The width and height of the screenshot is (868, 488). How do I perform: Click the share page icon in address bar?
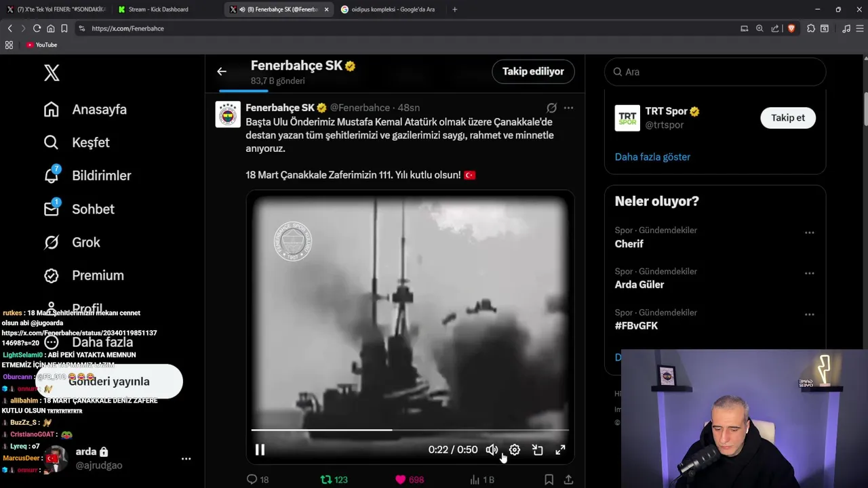click(775, 28)
